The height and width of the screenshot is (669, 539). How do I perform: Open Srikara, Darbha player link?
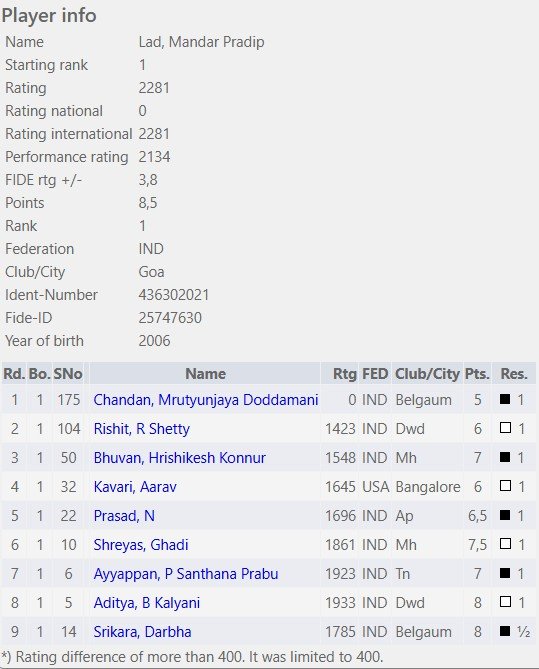[143, 632]
